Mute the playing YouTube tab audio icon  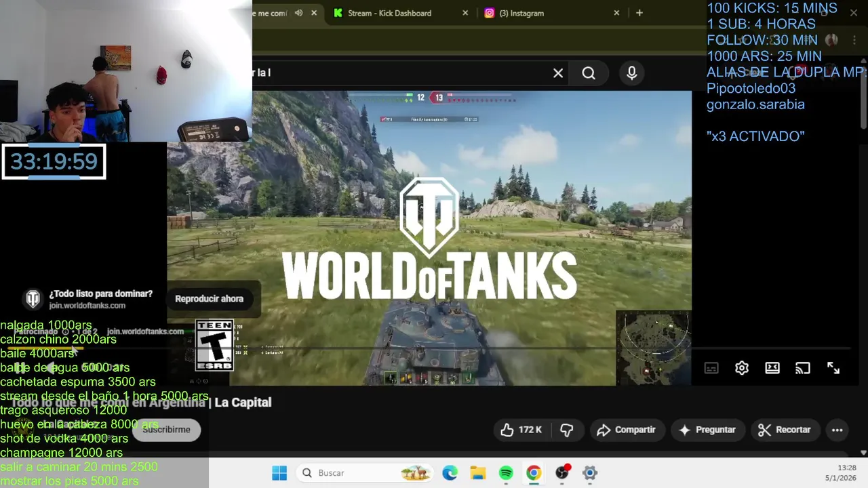[x=298, y=13]
